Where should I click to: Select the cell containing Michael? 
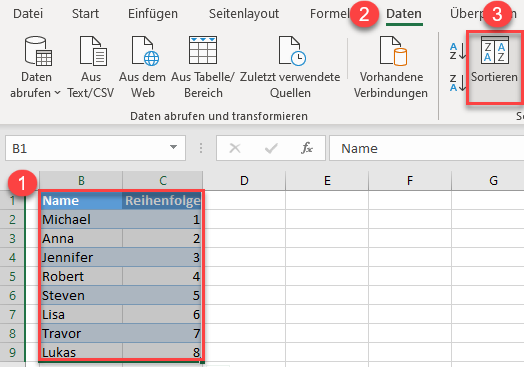81,220
